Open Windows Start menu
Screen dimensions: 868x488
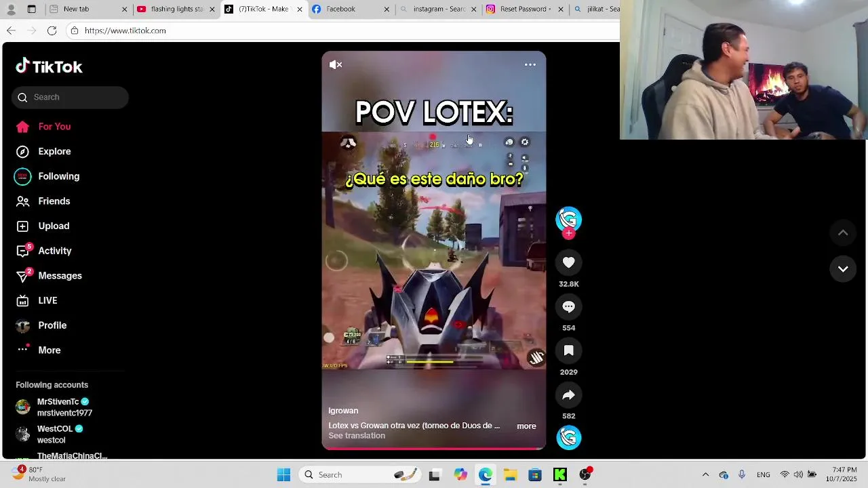[x=283, y=474]
